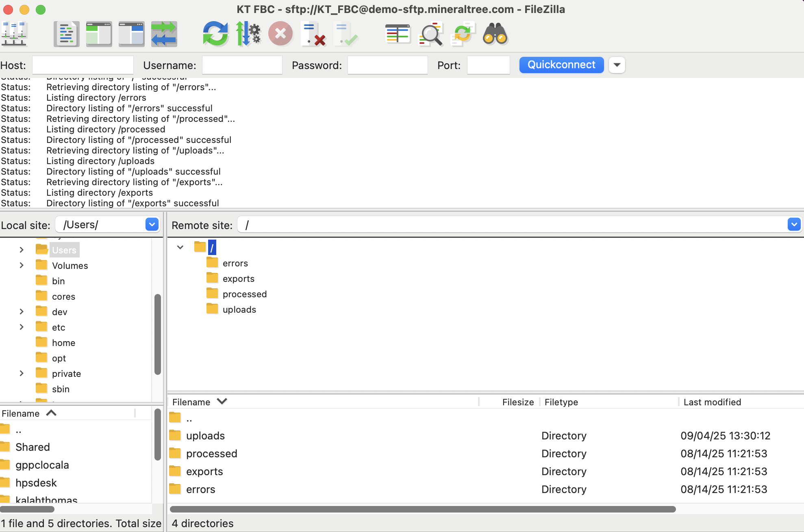Sort remote list by Filename column
804x532 pixels.
click(x=323, y=402)
